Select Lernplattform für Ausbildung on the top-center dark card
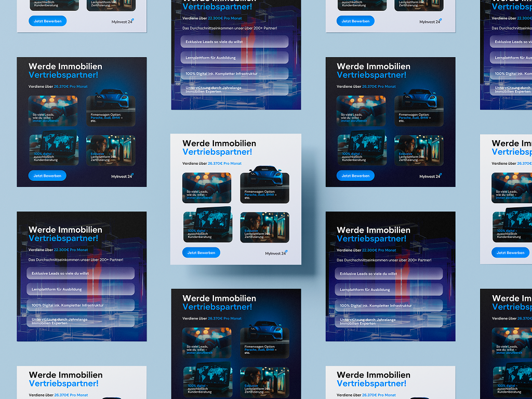 pos(234,58)
